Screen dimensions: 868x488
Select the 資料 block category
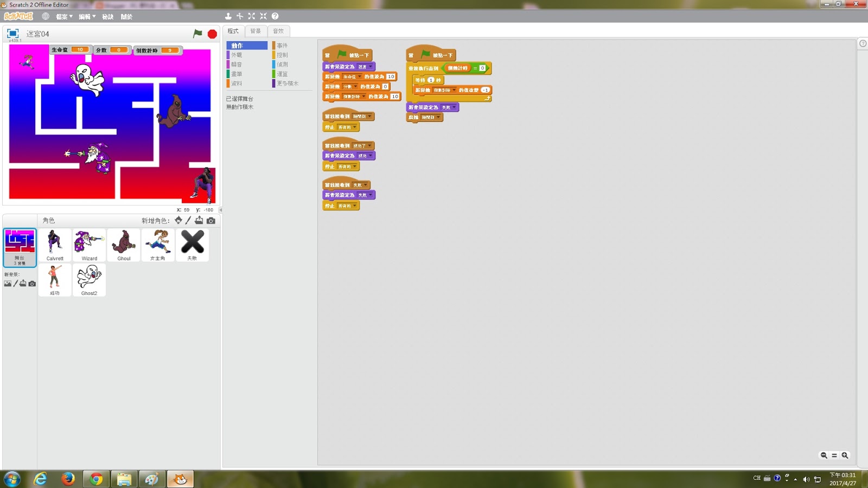coord(247,84)
